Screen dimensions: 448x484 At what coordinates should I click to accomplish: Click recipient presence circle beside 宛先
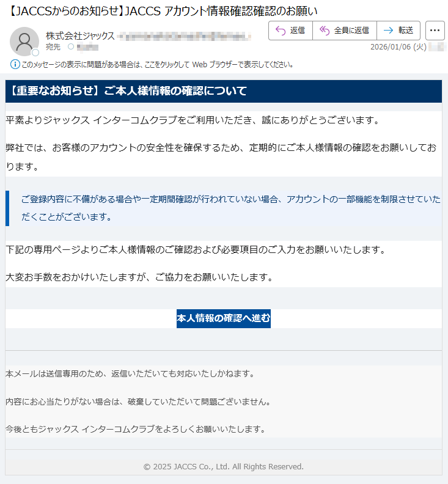(71, 47)
